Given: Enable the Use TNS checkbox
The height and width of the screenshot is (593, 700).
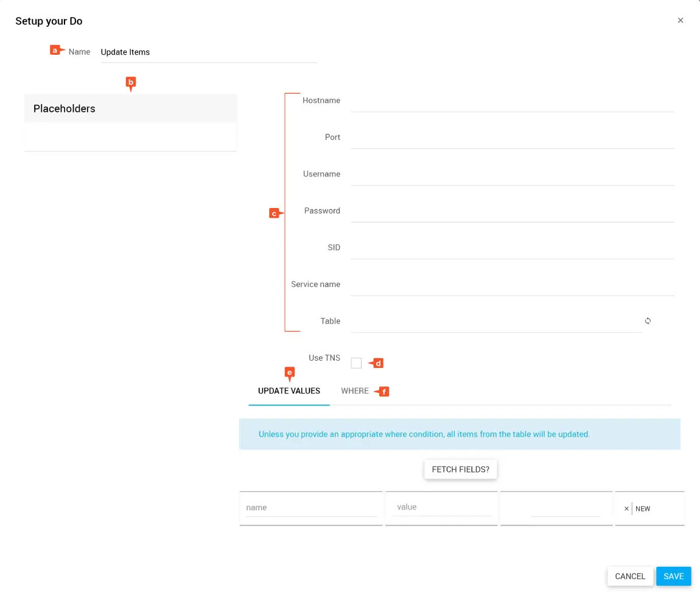Looking at the screenshot, I should (356, 363).
